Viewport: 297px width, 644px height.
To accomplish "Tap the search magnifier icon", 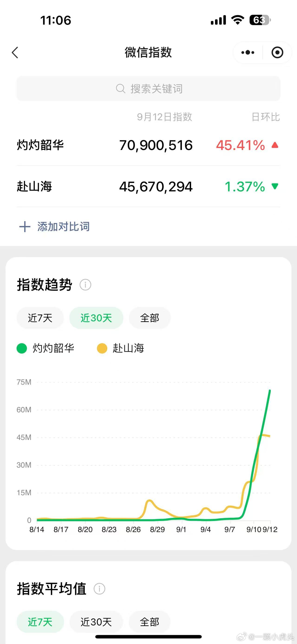I will click(x=121, y=88).
